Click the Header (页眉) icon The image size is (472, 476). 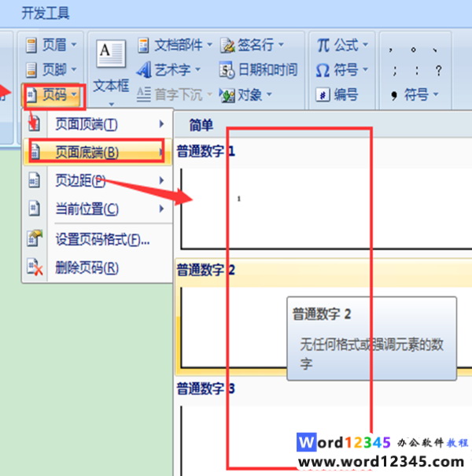(31, 45)
